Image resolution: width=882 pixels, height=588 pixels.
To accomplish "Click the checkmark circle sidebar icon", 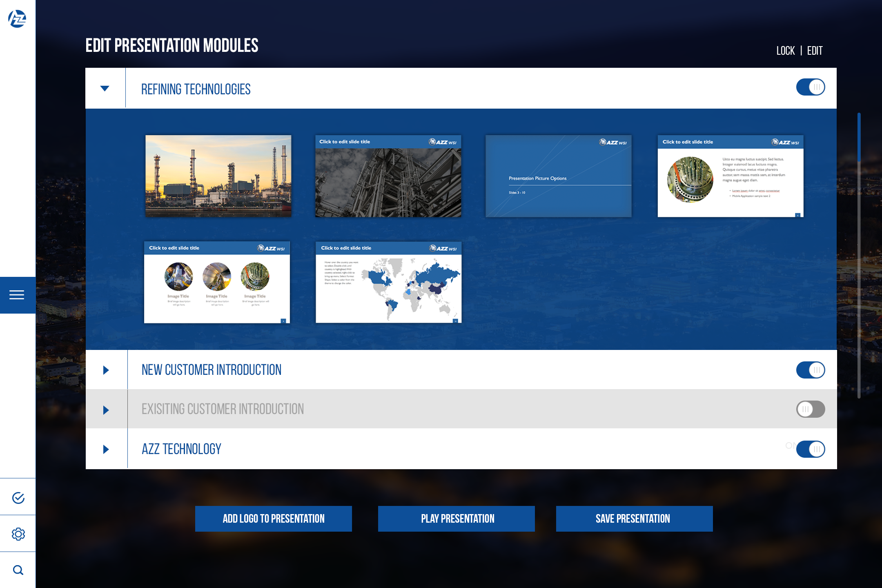I will pyautogui.click(x=18, y=498).
